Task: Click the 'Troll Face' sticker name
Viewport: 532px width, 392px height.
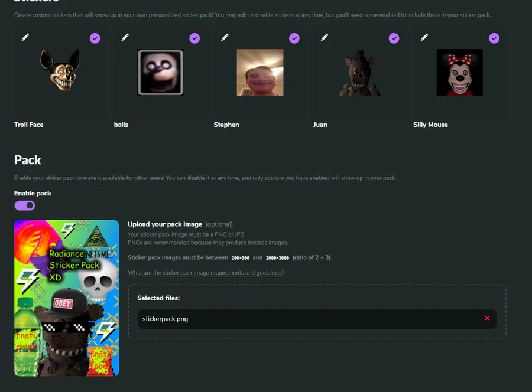Action: pyautogui.click(x=29, y=125)
